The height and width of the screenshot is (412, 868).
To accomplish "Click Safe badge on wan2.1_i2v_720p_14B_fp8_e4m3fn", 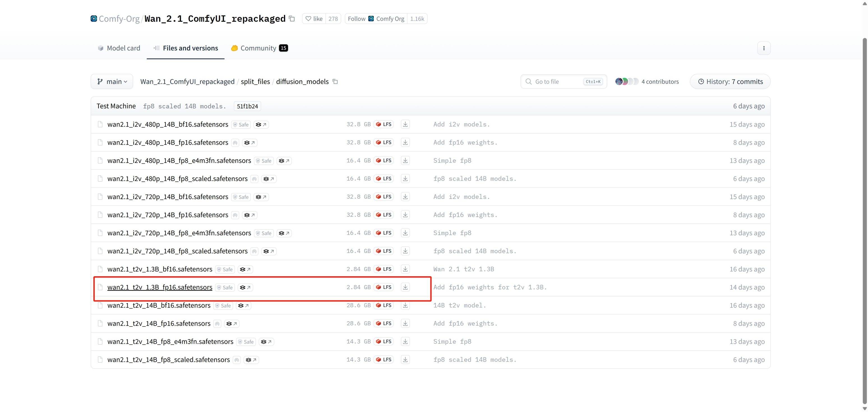I will coord(264,233).
